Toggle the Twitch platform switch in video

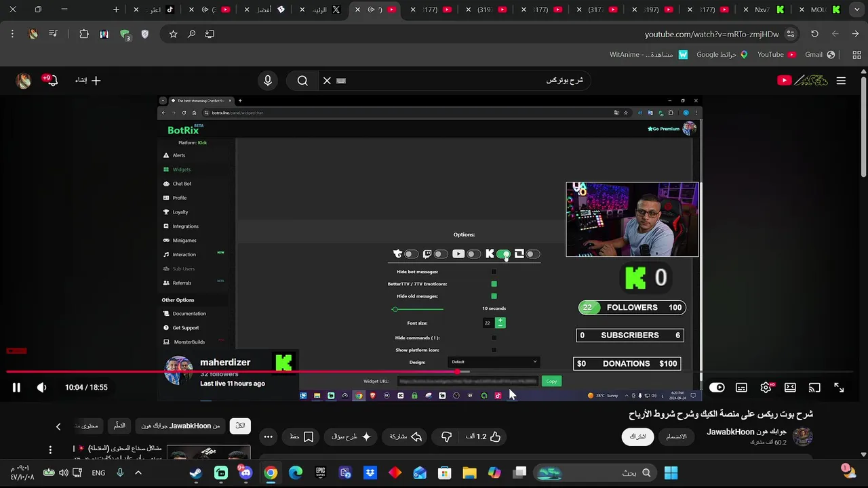441,254
